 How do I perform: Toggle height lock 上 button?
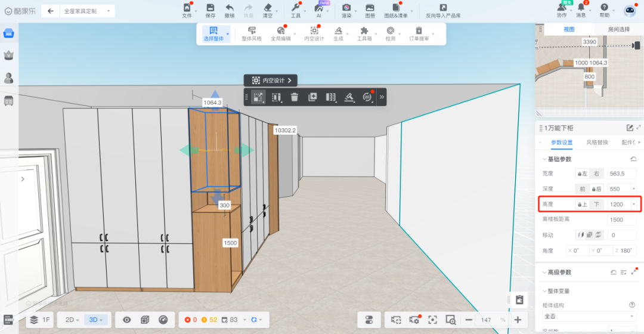tap(582, 204)
